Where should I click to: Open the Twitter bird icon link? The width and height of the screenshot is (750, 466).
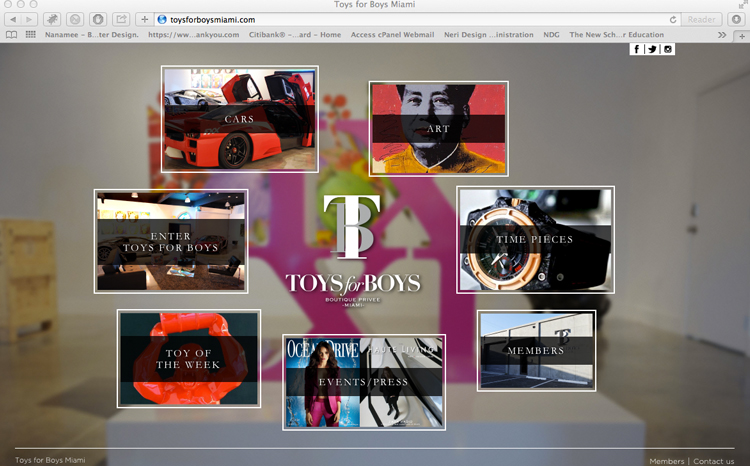tap(652, 49)
